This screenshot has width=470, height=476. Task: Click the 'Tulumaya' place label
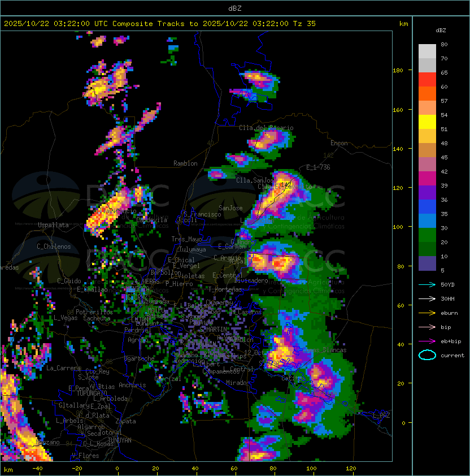coord(193,249)
